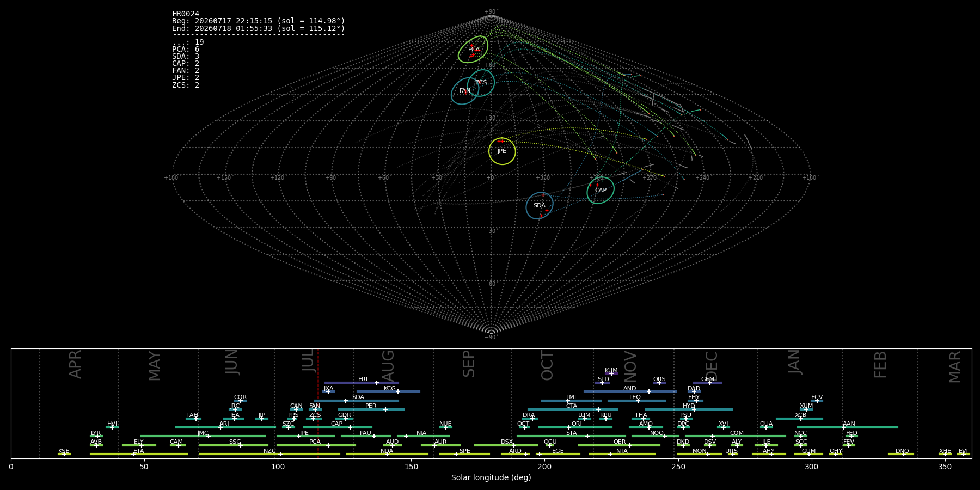Click the HR0024 title text

pos(186,14)
